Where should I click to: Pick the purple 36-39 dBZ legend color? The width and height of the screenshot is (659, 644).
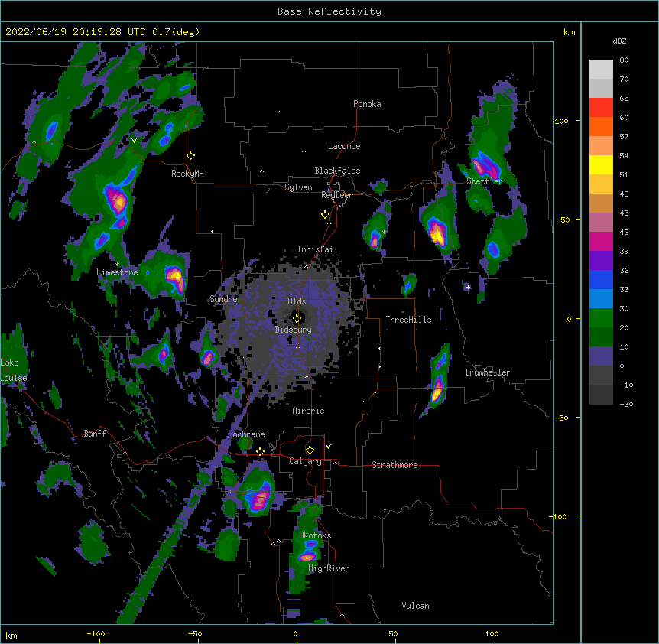coord(601,261)
